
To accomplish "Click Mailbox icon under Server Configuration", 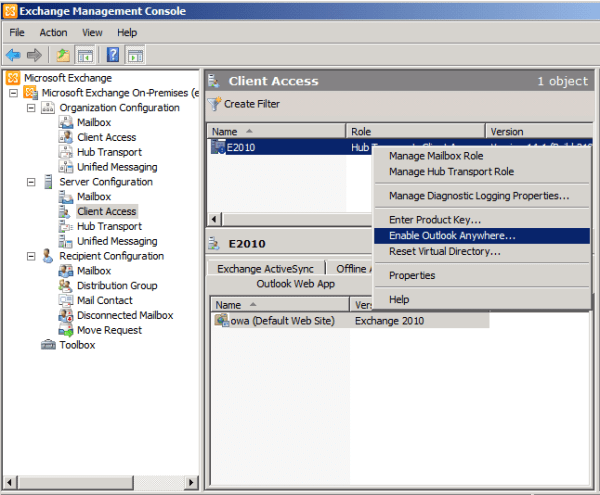I will coord(66,197).
